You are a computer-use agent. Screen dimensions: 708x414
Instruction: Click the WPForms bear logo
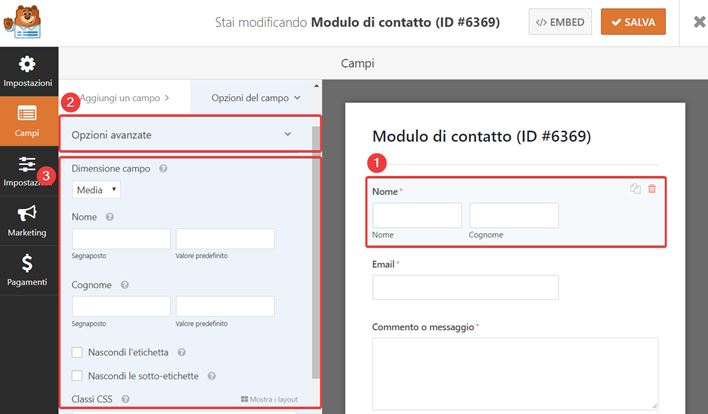[23, 21]
